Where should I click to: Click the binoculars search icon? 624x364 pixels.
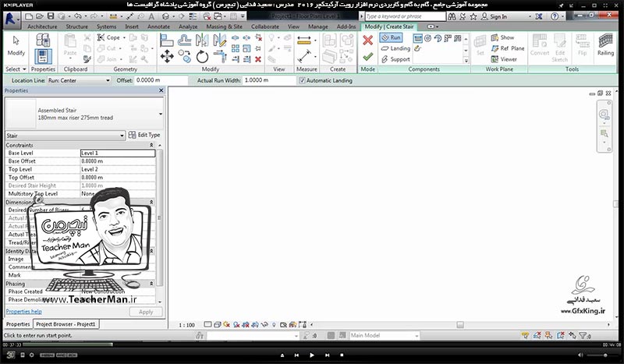452,16
